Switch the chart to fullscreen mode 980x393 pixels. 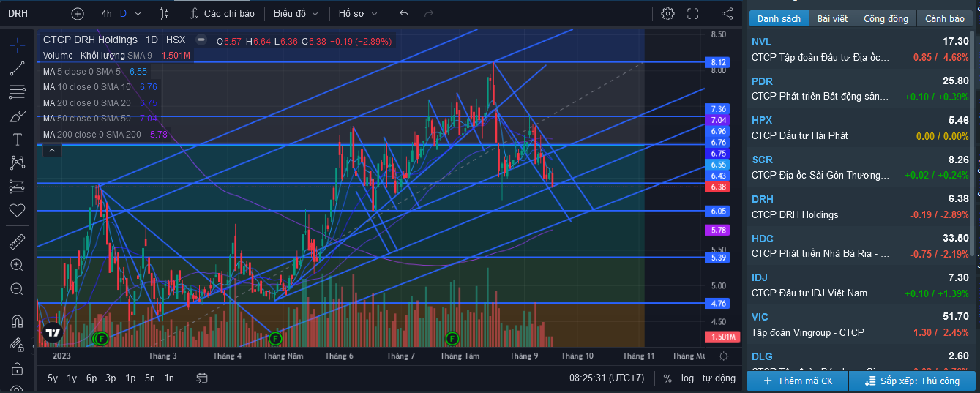pos(692,13)
